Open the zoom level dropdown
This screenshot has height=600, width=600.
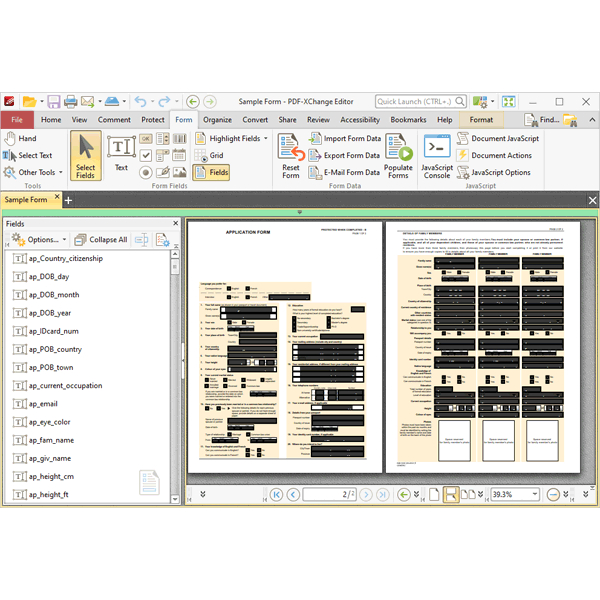click(536, 494)
